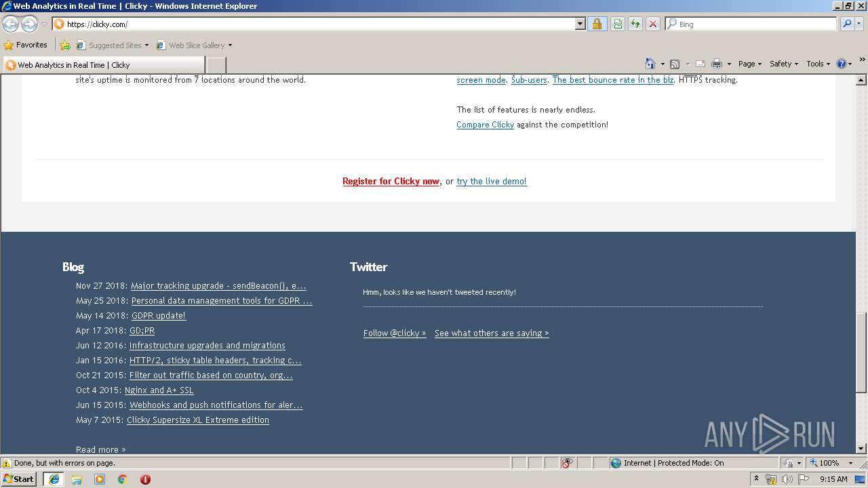This screenshot has height=488, width=868.
Task: Open the GDPR update! blog post
Action: (159, 316)
